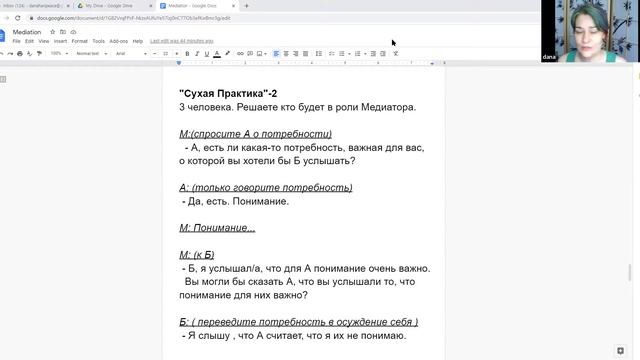Toggle underline formatting
This screenshot has width=640, height=360.
pyautogui.click(x=207, y=53)
